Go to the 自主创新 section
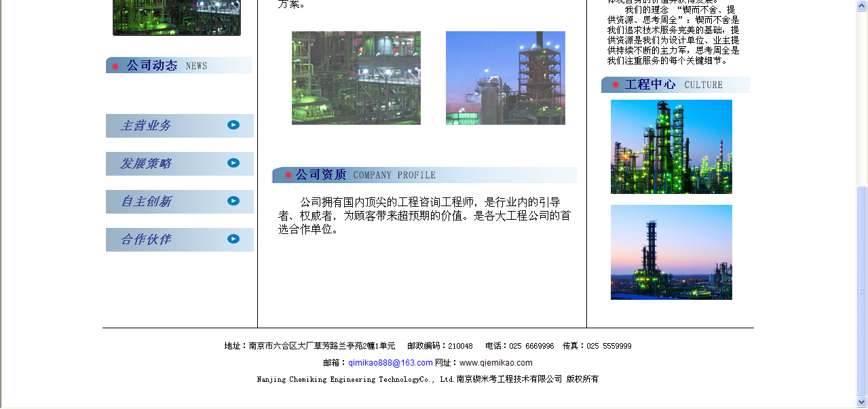 coord(146,201)
